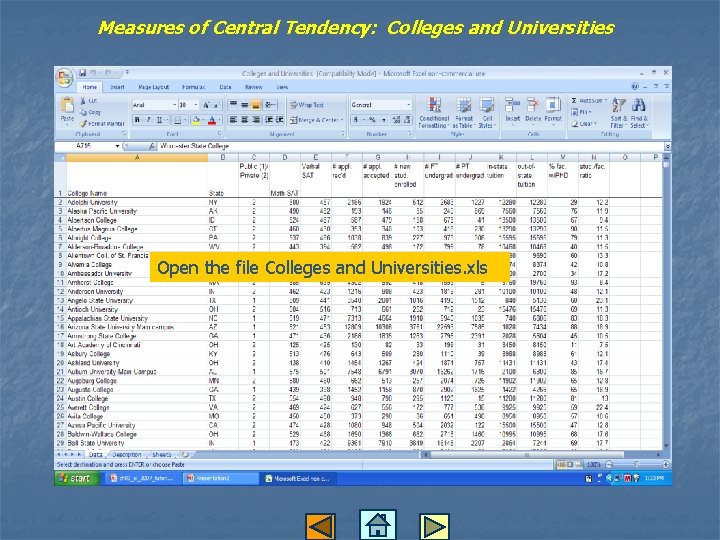Open the Fill dropdown in Editing
The height and width of the screenshot is (540, 720).
(581, 112)
